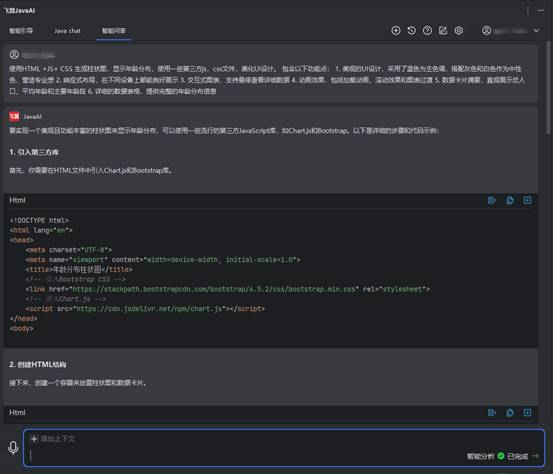This screenshot has width=553, height=474.
Task: Click the 飞算JavaAI window title
Action: tap(19, 11)
